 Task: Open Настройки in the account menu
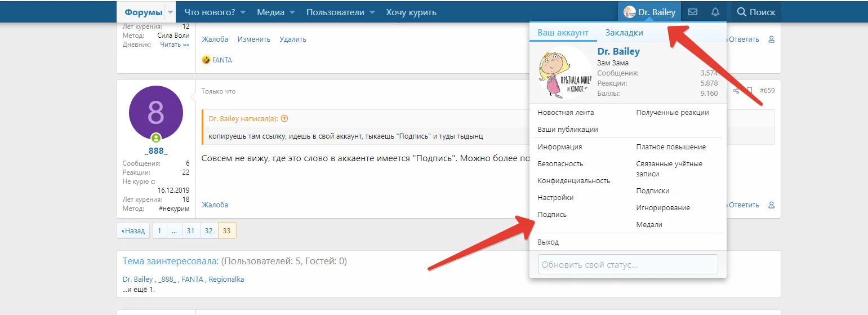[x=555, y=197]
